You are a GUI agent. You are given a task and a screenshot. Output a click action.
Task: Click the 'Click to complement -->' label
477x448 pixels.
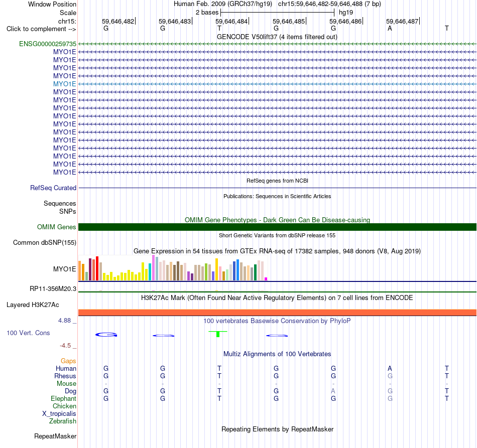tap(41, 29)
